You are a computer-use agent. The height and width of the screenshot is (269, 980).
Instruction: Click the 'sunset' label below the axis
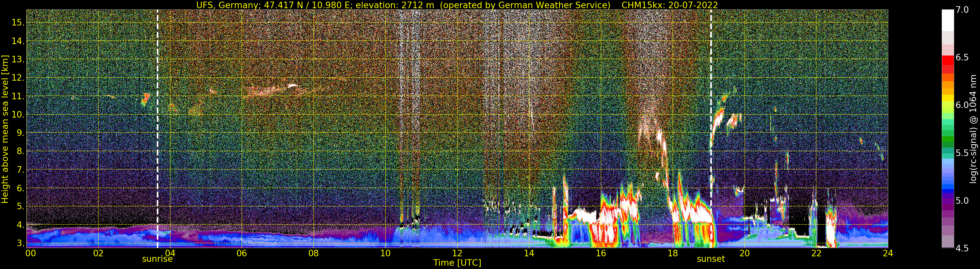point(711,259)
